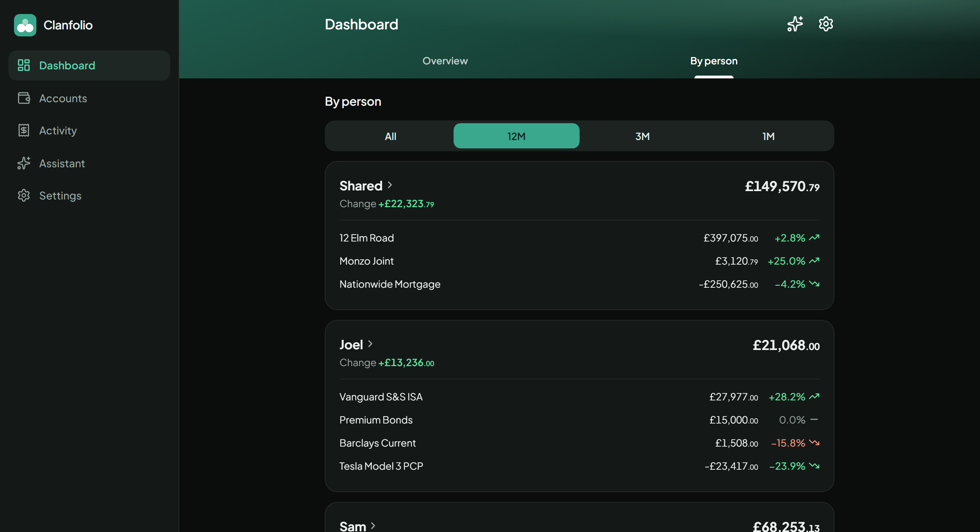Click the Clanfolio brand name
Screen dimensions: 980x532
[x=68, y=25]
